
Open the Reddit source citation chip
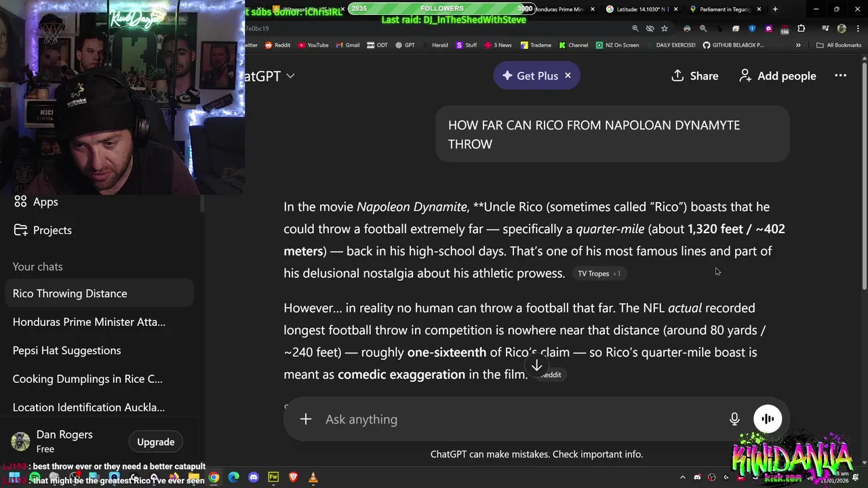(x=551, y=375)
